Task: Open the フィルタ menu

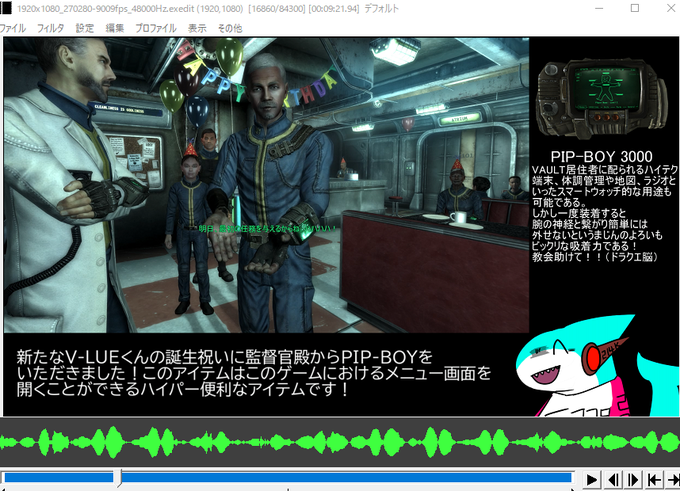Action: pyautogui.click(x=50, y=28)
